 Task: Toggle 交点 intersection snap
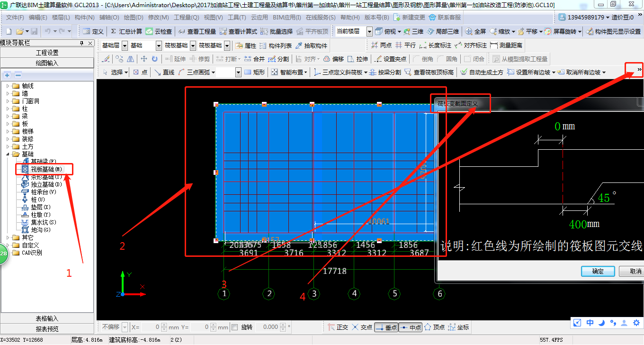(362, 327)
